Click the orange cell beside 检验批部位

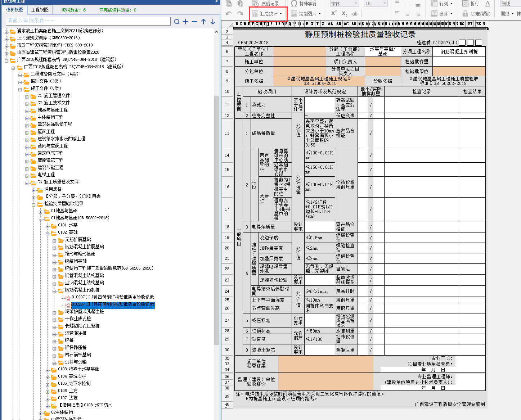pyautogui.click(x=459, y=71)
